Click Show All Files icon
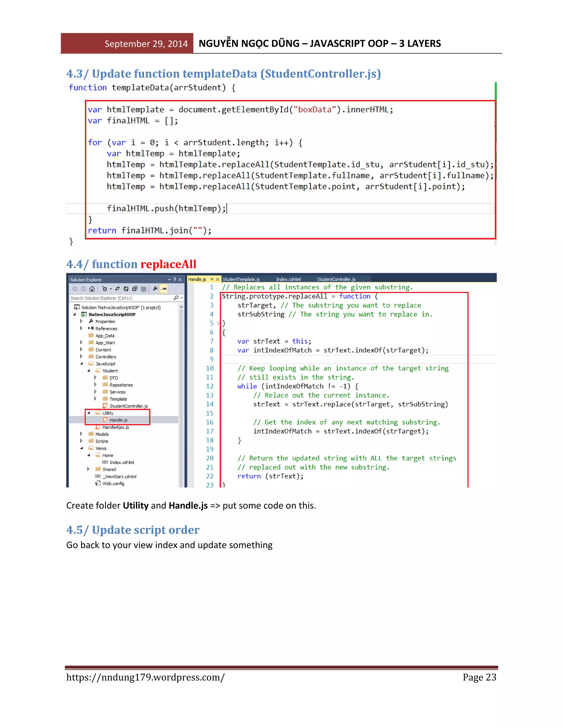The image size is (563, 728). click(143, 289)
